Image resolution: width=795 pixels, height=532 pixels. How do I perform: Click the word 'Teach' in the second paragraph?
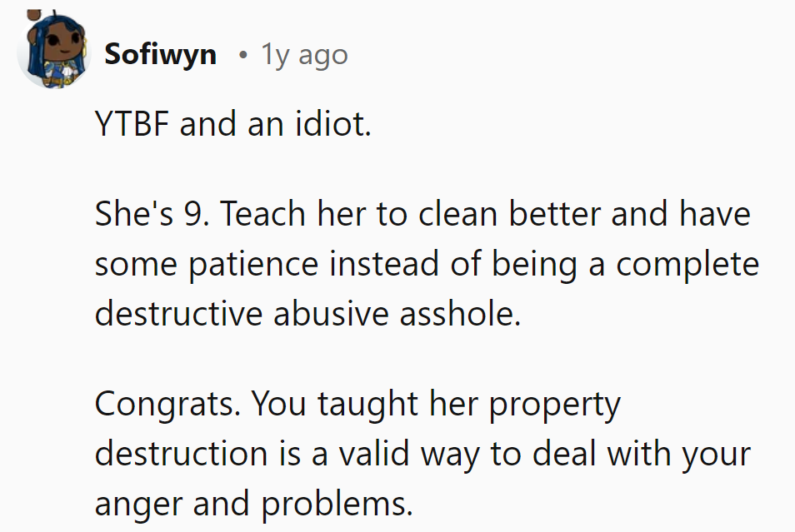262,213
